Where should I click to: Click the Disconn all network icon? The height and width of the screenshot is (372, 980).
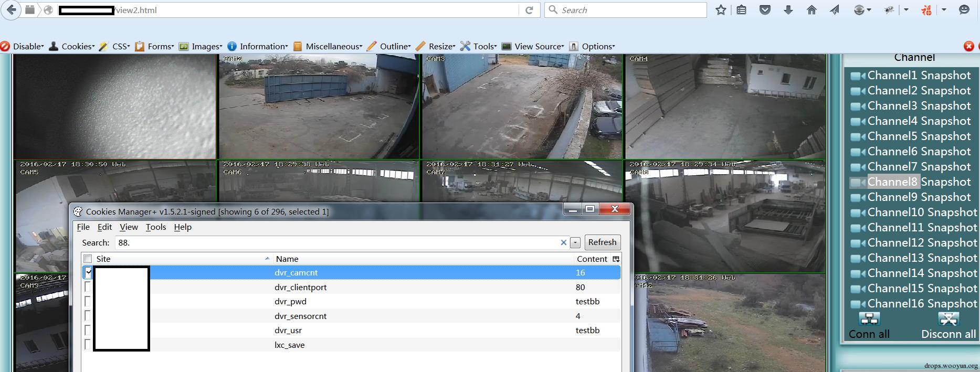948,318
